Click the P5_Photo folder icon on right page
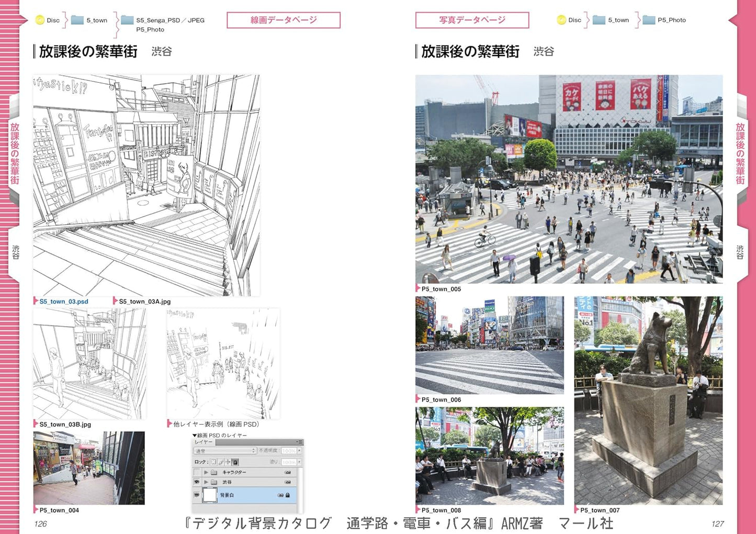This screenshot has height=534, width=756. [649, 20]
